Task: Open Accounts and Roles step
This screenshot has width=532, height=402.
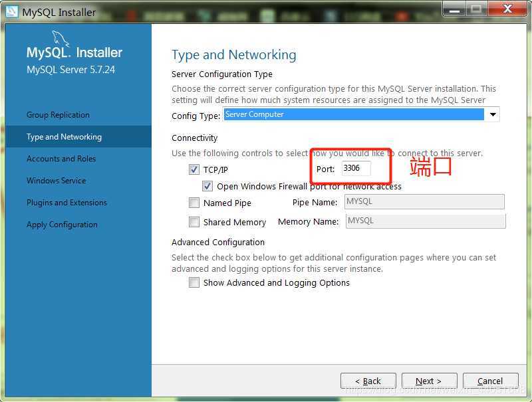Action: click(x=61, y=159)
